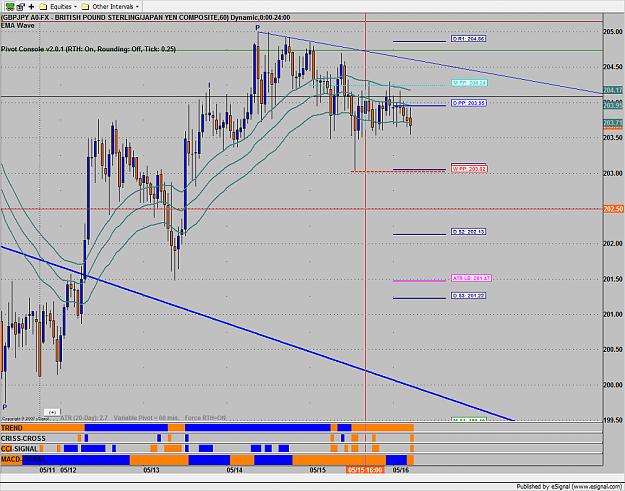Click the W PP: 203.02 pivot label
The height and width of the screenshot is (491, 625).
[x=469, y=169]
